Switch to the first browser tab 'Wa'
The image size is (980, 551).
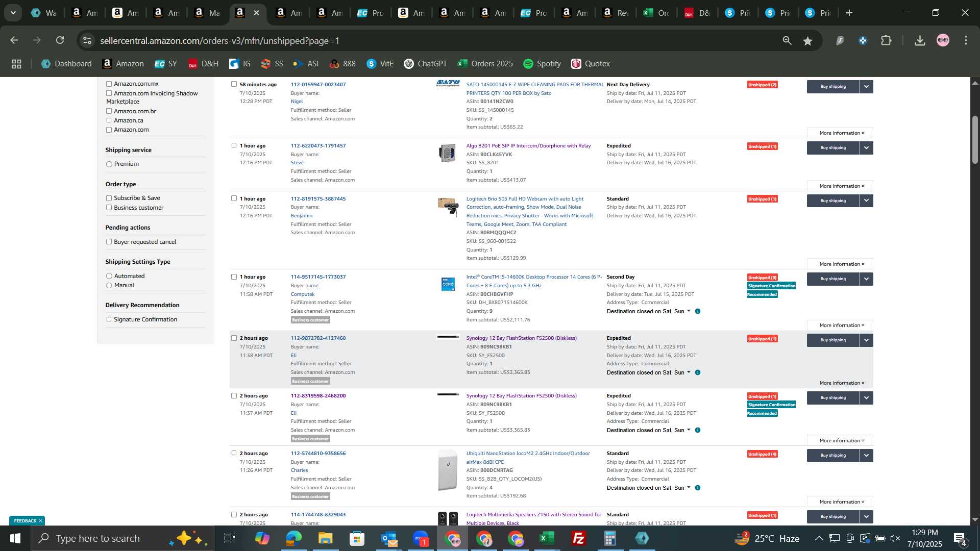point(44,13)
